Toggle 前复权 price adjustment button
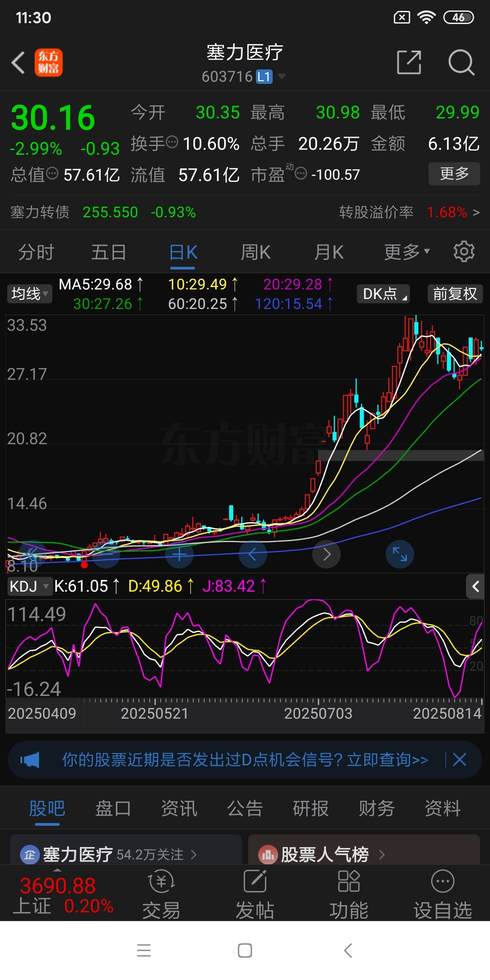The image size is (490, 980). tap(455, 294)
